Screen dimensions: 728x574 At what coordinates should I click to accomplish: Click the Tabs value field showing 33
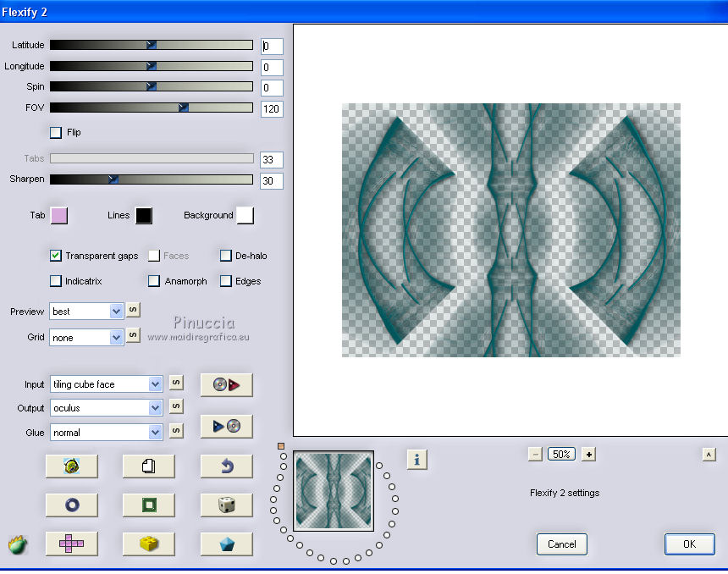pyautogui.click(x=272, y=160)
